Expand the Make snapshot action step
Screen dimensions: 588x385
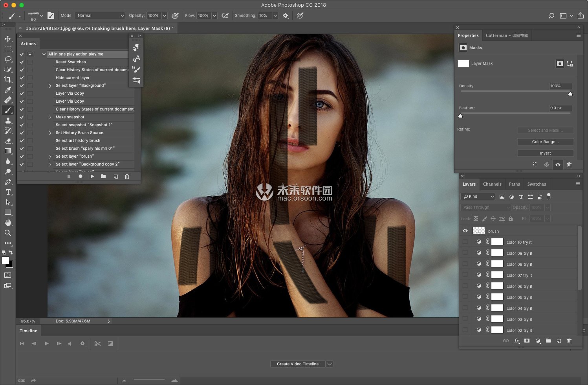[x=50, y=117]
